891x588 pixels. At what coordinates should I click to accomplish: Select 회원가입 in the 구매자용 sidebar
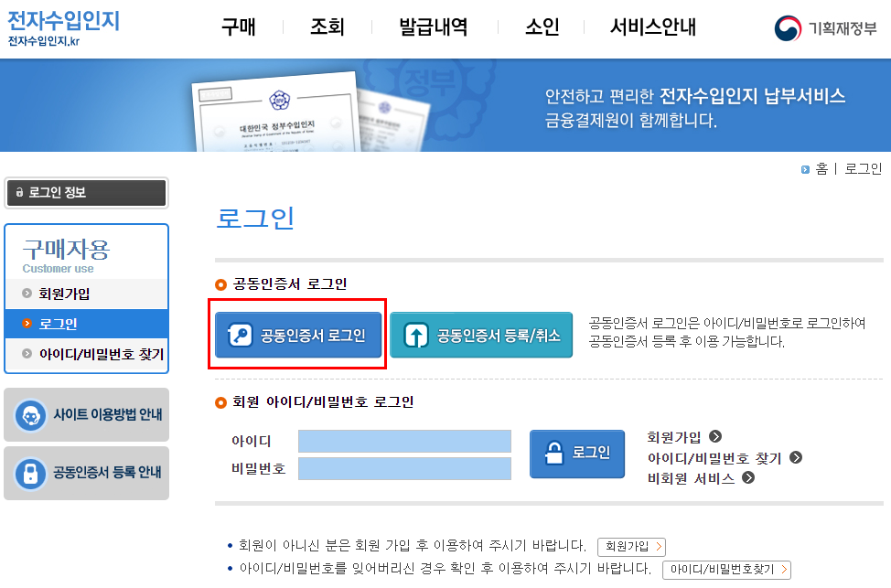tap(86, 294)
